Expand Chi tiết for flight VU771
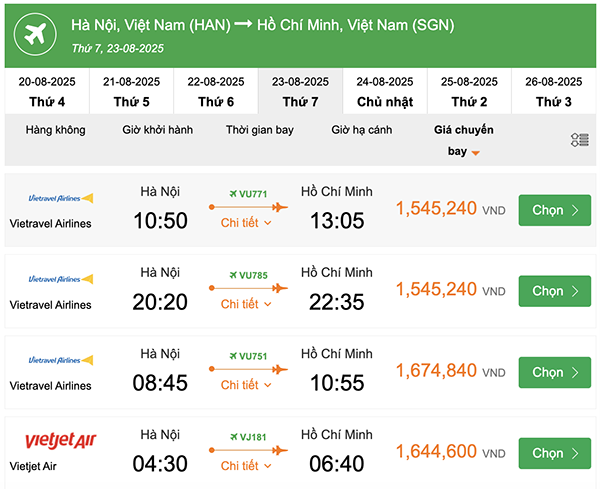Viewport: 600px width, 489px height. (x=246, y=223)
